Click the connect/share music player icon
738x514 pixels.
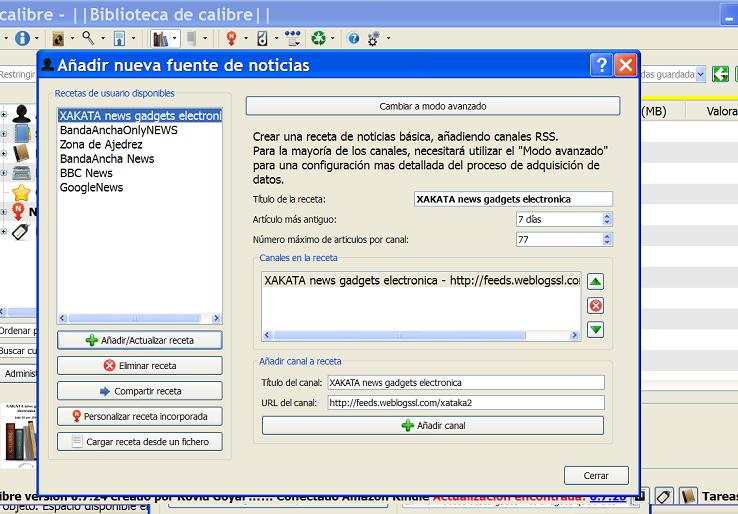tap(262, 38)
